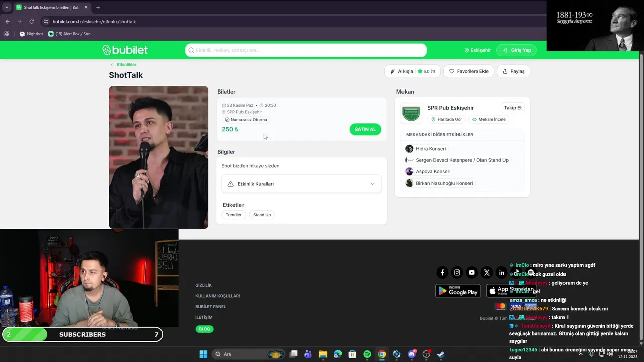Click the Windows taskbar search box
The image size is (644, 362).
point(249,354)
